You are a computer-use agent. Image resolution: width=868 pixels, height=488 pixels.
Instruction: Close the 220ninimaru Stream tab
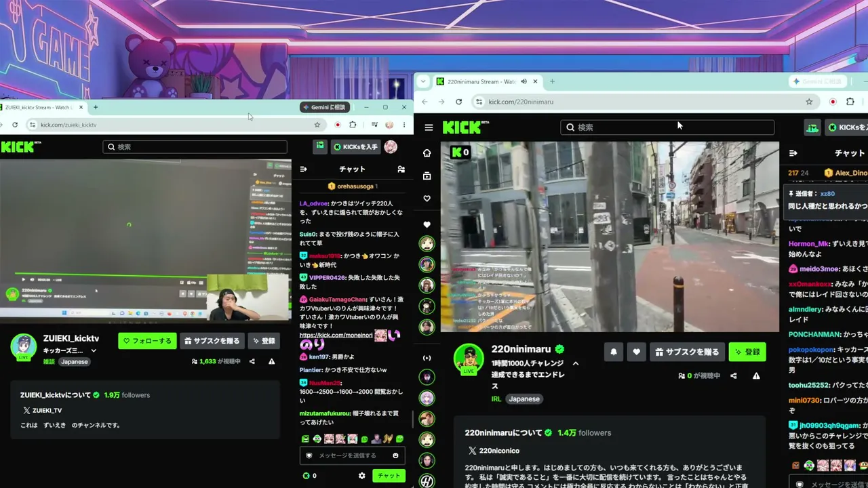tap(535, 81)
